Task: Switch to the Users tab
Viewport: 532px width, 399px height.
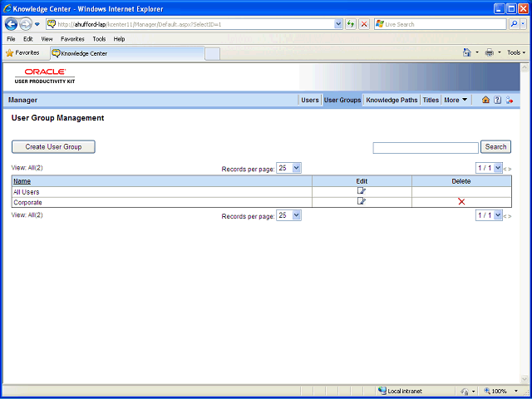Action: (310, 100)
